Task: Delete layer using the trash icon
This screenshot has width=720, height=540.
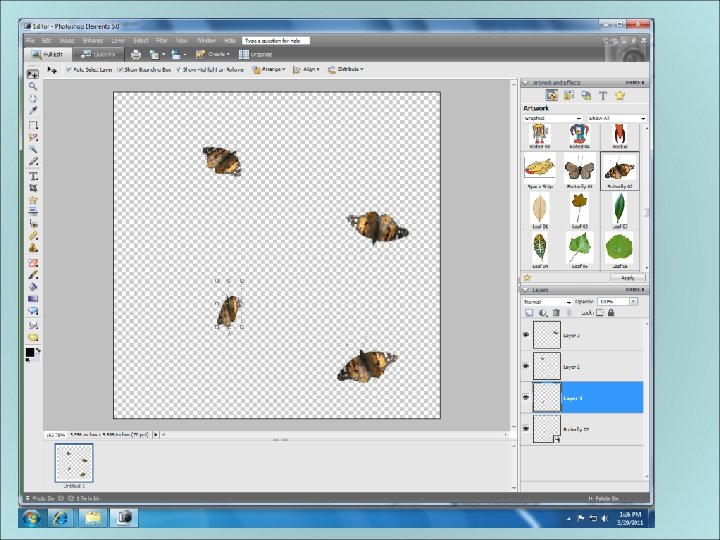Action: pos(556,313)
